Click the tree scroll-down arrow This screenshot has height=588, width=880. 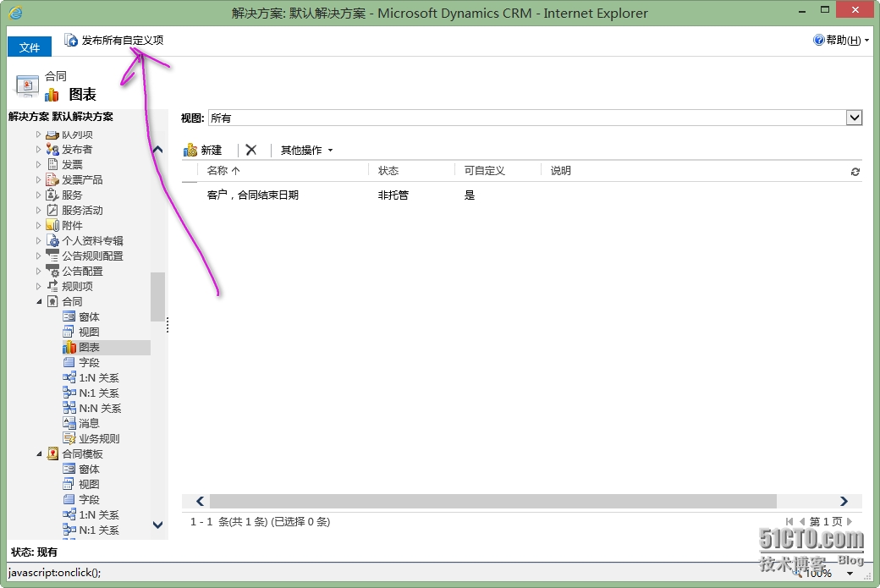(157, 525)
